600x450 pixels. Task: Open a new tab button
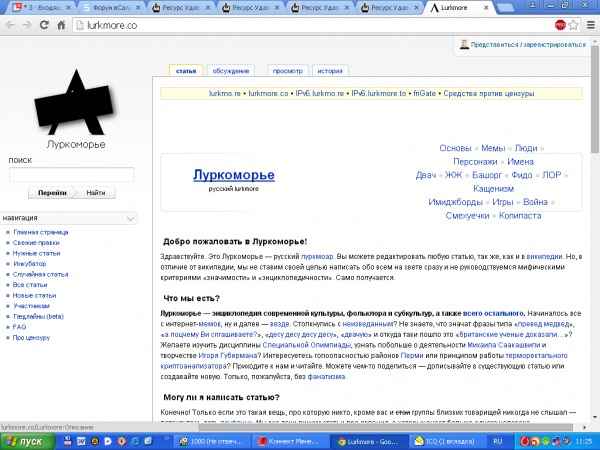click(x=505, y=8)
